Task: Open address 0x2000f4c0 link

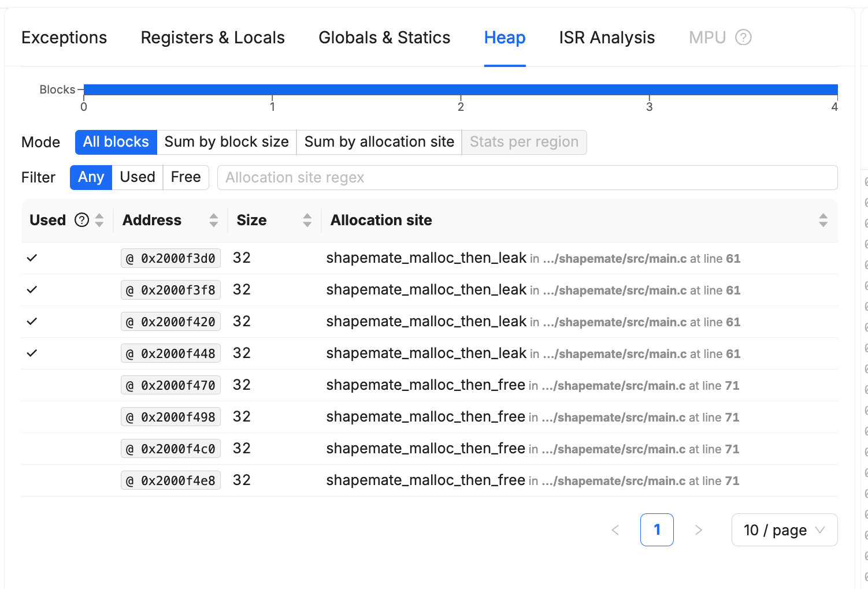Action: pos(171,449)
